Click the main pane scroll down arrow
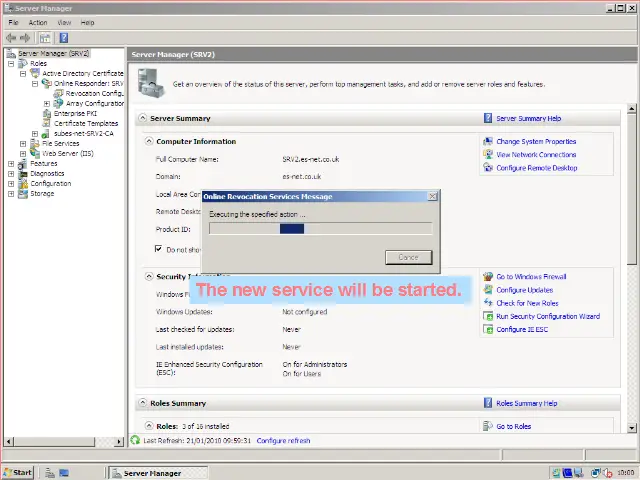Viewport: 640px width, 480px height. [x=631, y=428]
